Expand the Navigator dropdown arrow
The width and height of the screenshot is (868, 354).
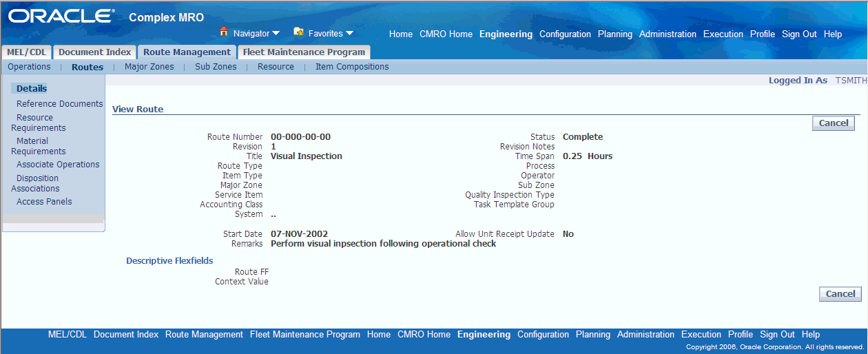click(276, 33)
